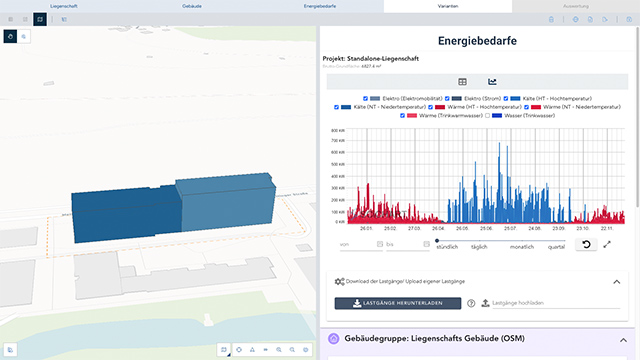Click the crosshair center icon in map controls
640x360 pixels.
[x=239, y=350]
